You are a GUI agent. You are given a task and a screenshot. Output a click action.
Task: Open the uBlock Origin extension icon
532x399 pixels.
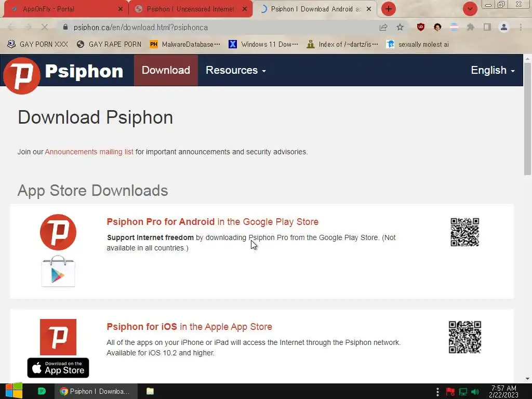(x=421, y=27)
